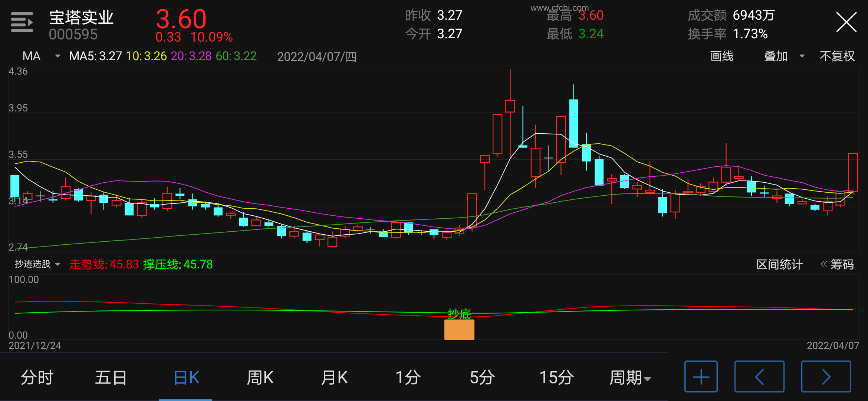Open the 周期 period dropdown

pos(630,378)
